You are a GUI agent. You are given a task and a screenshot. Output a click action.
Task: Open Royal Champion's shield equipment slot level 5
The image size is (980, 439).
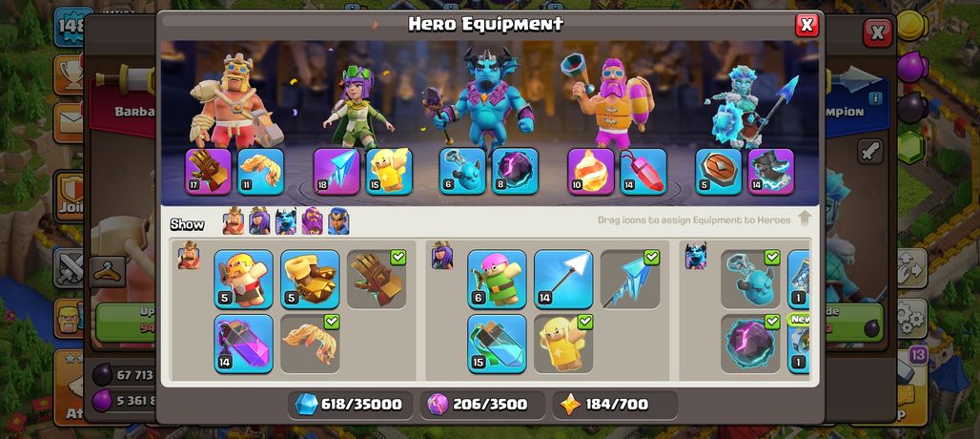(719, 172)
